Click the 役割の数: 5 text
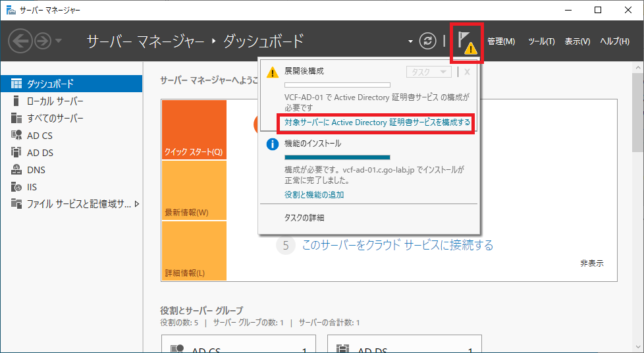Image resolution: width=644 pixels, height=353 pixels. (179, 323)
